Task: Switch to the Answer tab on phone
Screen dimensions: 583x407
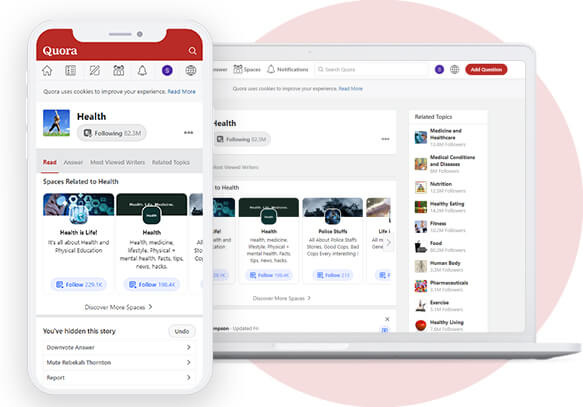Action: pos(73,162)
